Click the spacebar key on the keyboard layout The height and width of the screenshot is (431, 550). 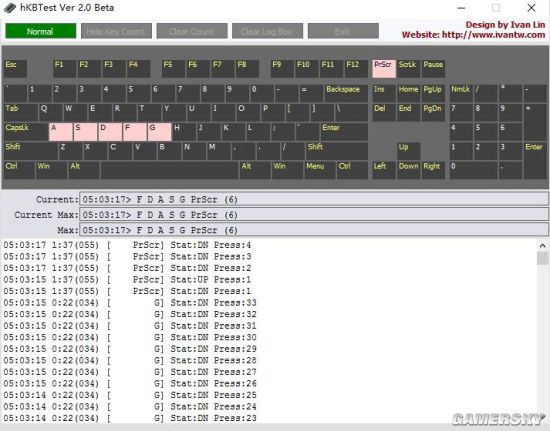(169, 170)
